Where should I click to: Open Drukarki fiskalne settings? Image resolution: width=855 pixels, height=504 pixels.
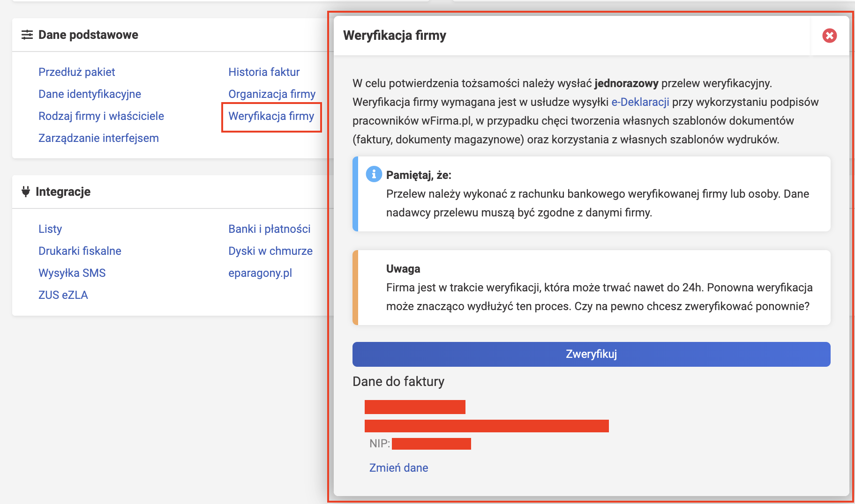(80, 251)
